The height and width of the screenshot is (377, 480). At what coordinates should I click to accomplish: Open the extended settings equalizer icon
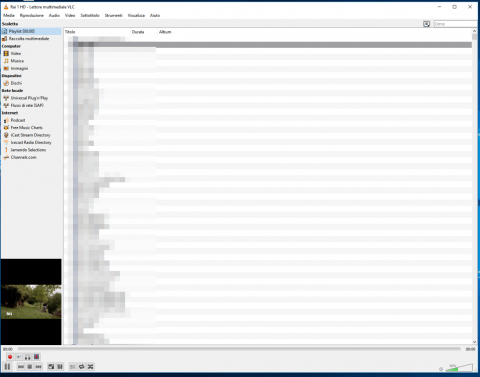coord(60,367)
